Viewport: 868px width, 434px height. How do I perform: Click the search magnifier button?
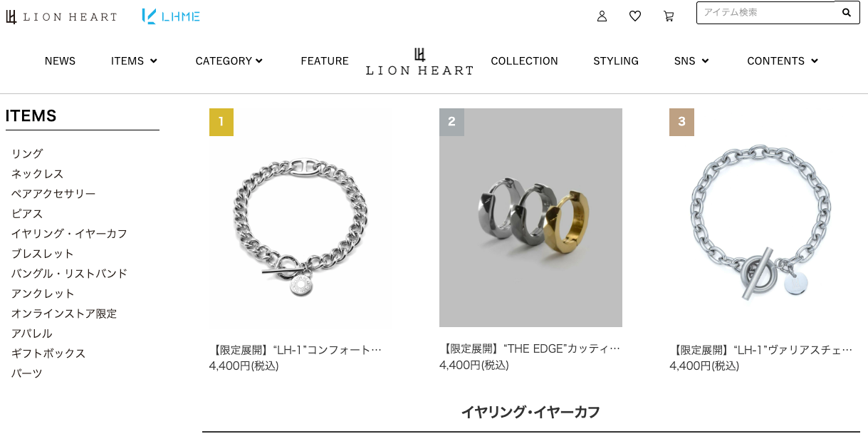pos(847,12)
